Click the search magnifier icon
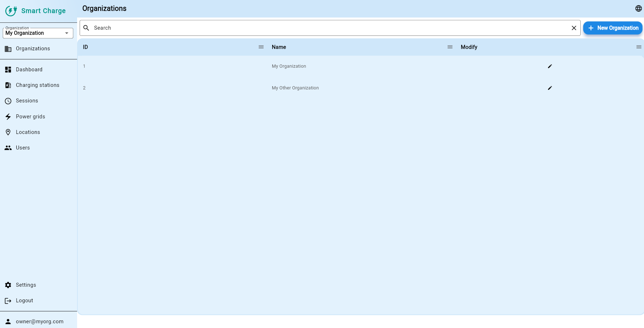The width and height of the screenshot is (644, 328). point(86,28)
